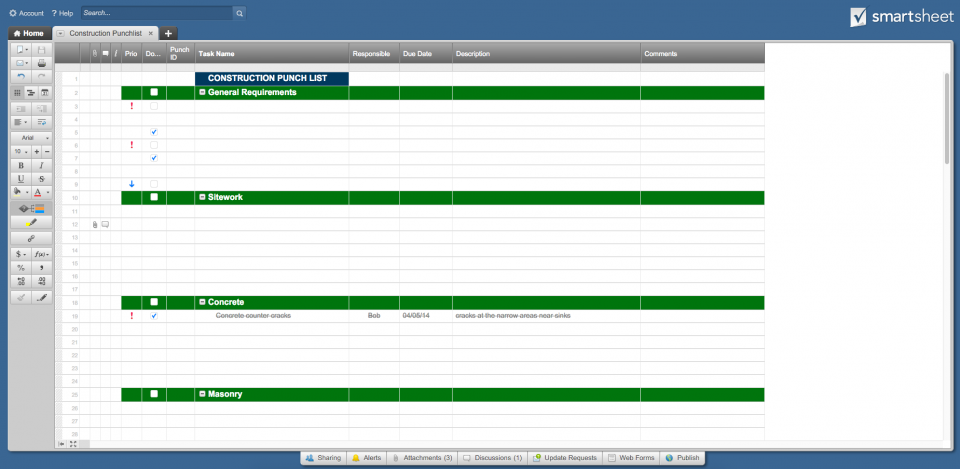This screenshot has width=960, height=469.
Task: Toggle italic text formatting
Action: (x=42, y=165)
